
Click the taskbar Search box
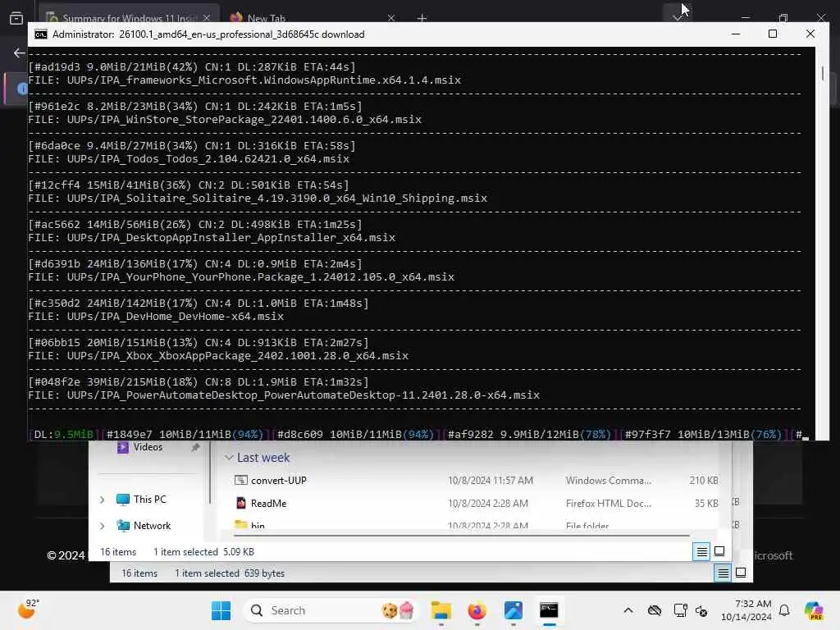[330, 610]
